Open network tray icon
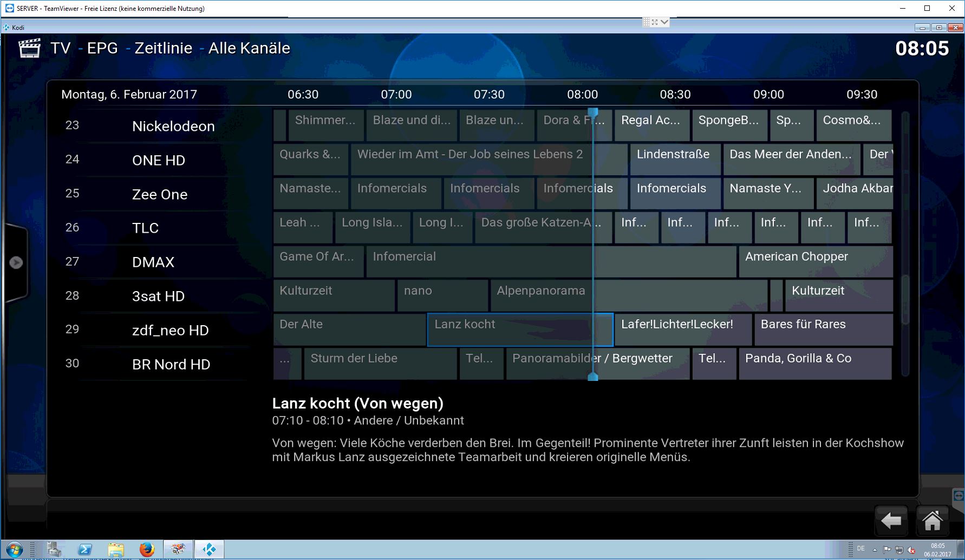This screenshot has width=965, height=560. click(899, 550)
